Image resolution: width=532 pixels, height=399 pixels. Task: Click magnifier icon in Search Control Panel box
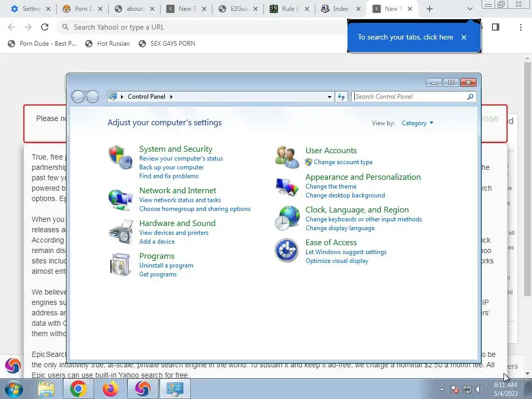(470, 97)
